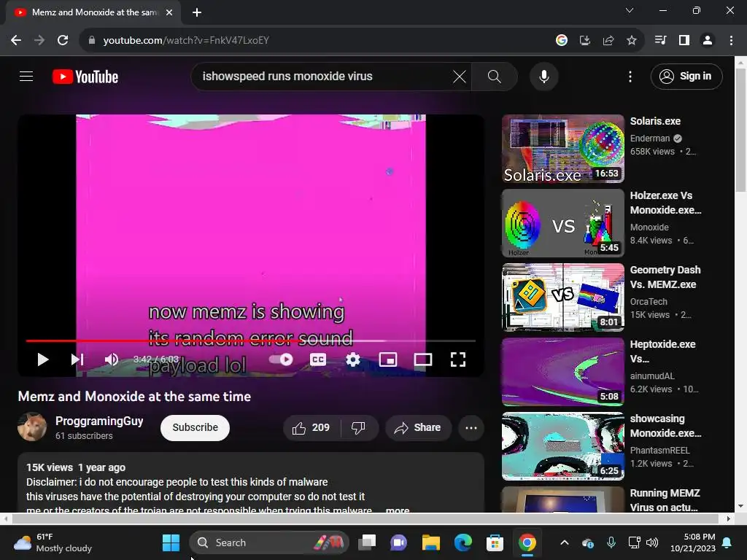Share this video
Image resolution: width=747 pixels, height=560 pixels.
tap(418, 427)
